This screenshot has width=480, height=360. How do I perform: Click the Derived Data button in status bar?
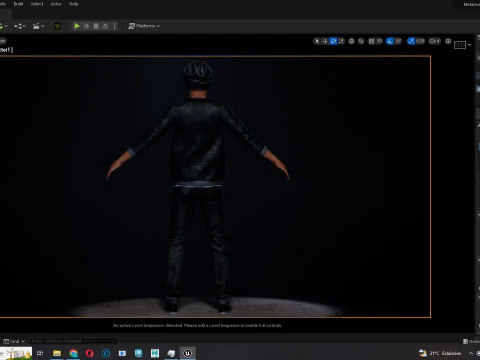click(471, 341)
